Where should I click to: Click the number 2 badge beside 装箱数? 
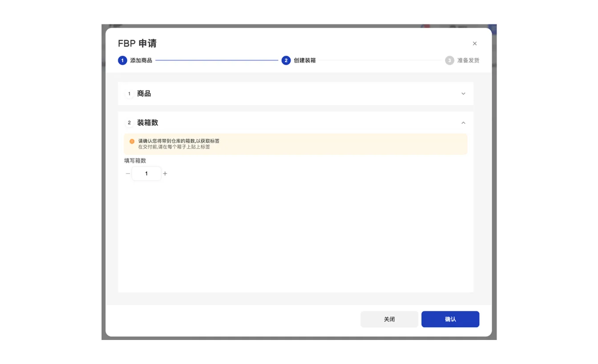click(129, 123)
